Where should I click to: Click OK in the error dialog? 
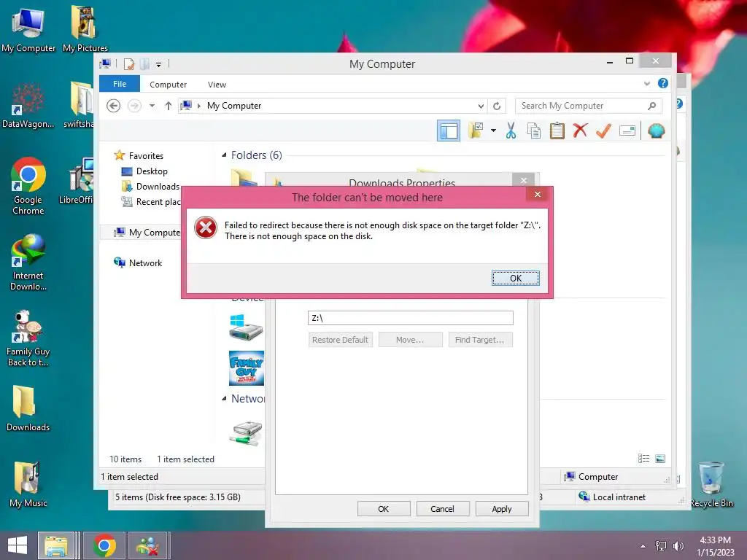[516, 278]
